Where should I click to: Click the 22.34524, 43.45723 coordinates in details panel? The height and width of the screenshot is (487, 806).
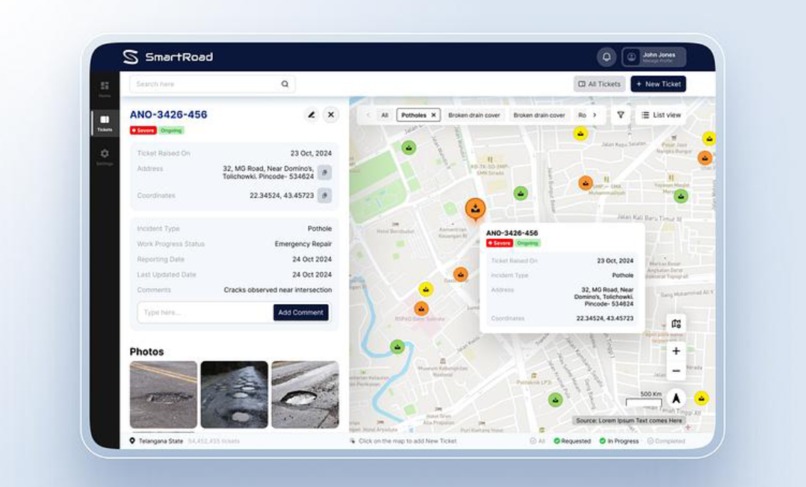click(282, 195)
